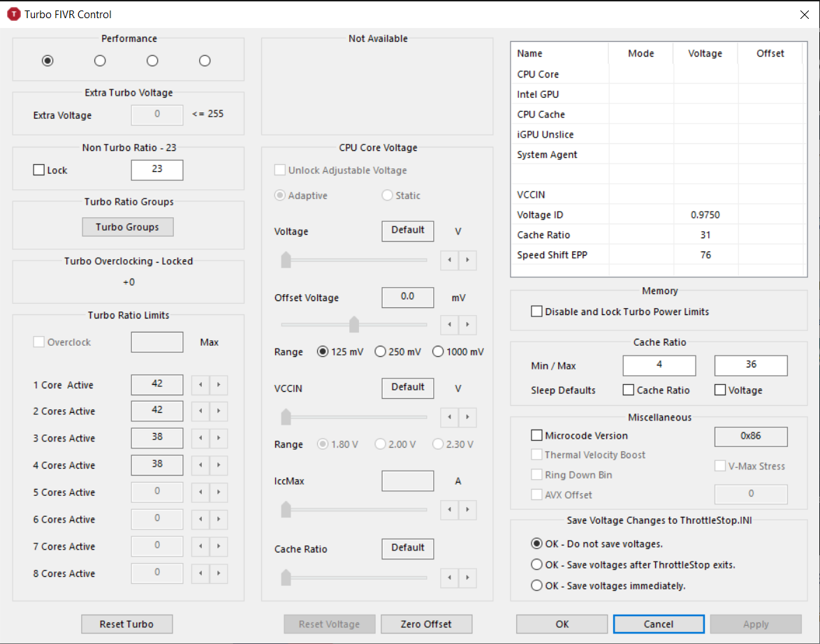Decrease 3 Cores Active ratio arrow
This screenshot has width=820, height=644.
click(200, 438)
